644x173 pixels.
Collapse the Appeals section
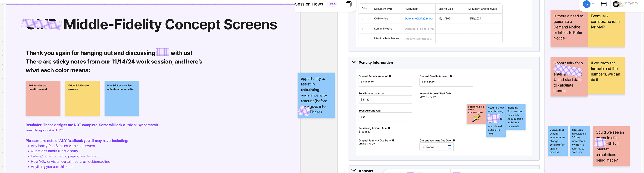[354, 170]
